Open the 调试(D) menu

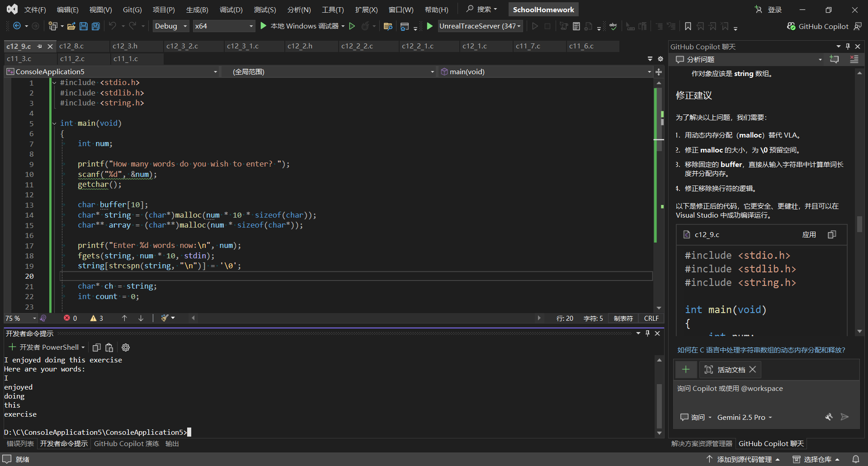[x=231, y=10]
